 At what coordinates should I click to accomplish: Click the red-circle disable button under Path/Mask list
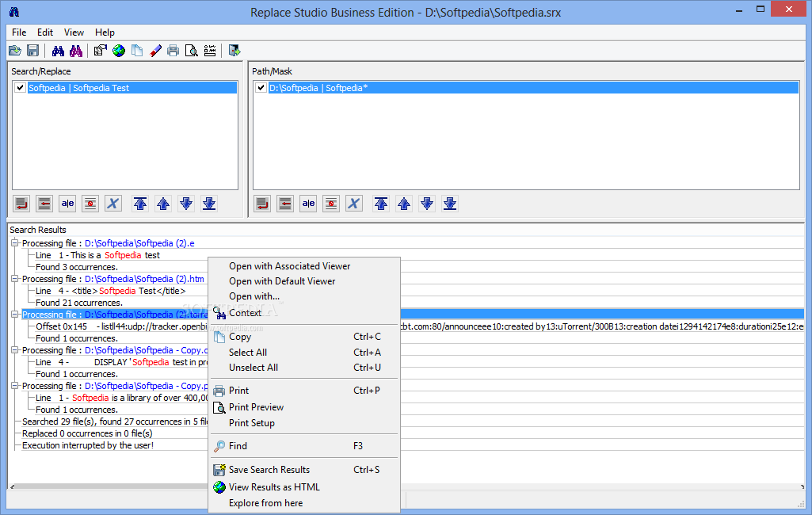331,204
